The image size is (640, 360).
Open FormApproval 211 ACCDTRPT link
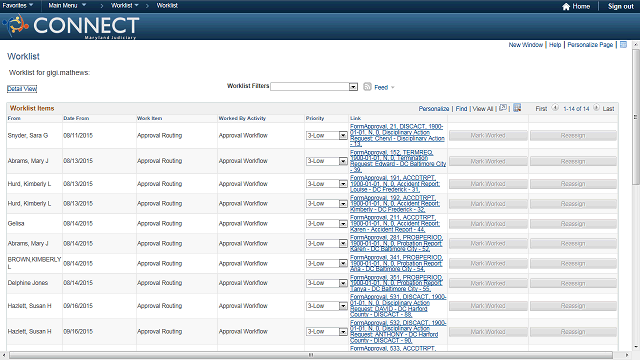pyautogui.click(x=395, y=224)
